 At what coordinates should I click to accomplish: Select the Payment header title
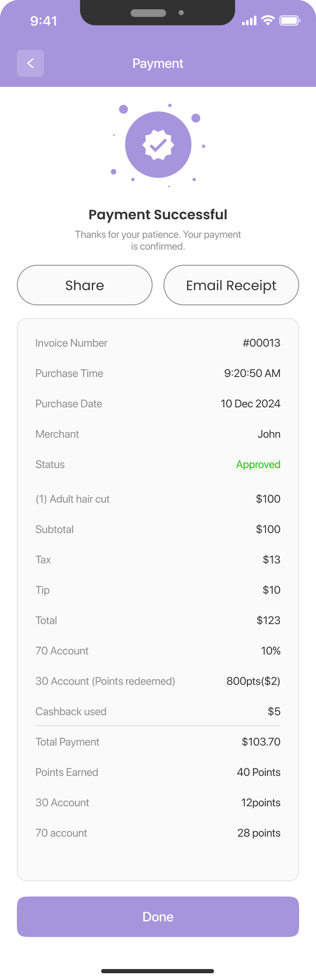point(158,63)
